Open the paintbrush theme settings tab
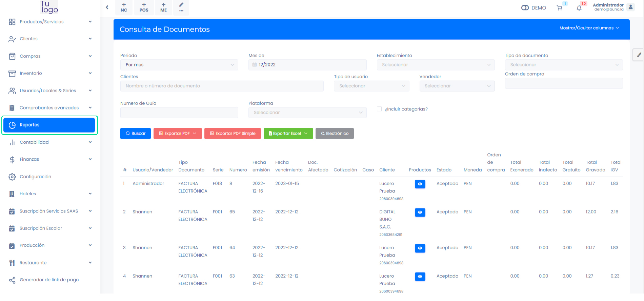The image size is (644, 301). point(639,55)
